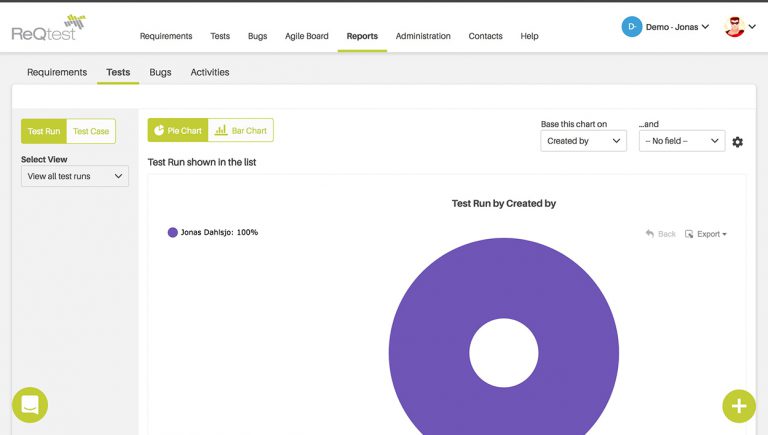Switch to Bar Chart view
The height and width of the screenshot is (435, 768).
(x=241, y=131)
